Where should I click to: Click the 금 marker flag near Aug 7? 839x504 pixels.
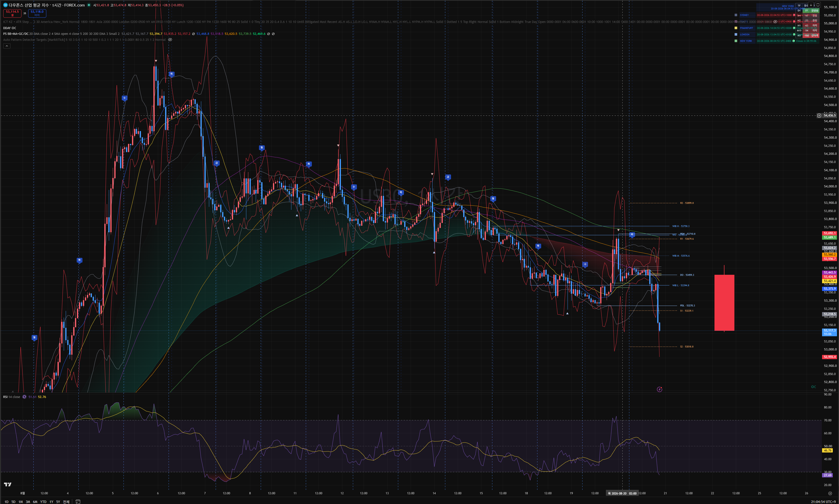[216, 163]
